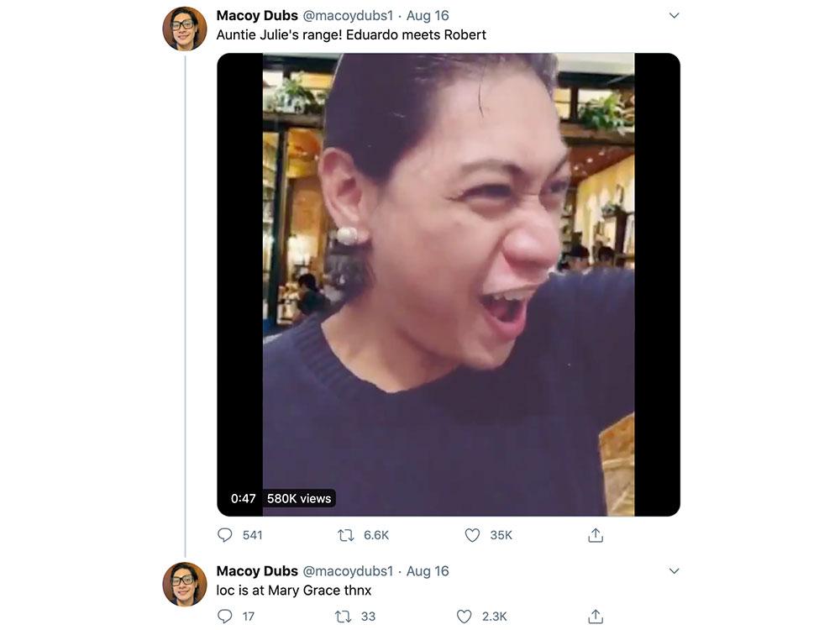
Task: Open the 'loc is at Mary Grace' tweet text
Action: pos(294,591)
